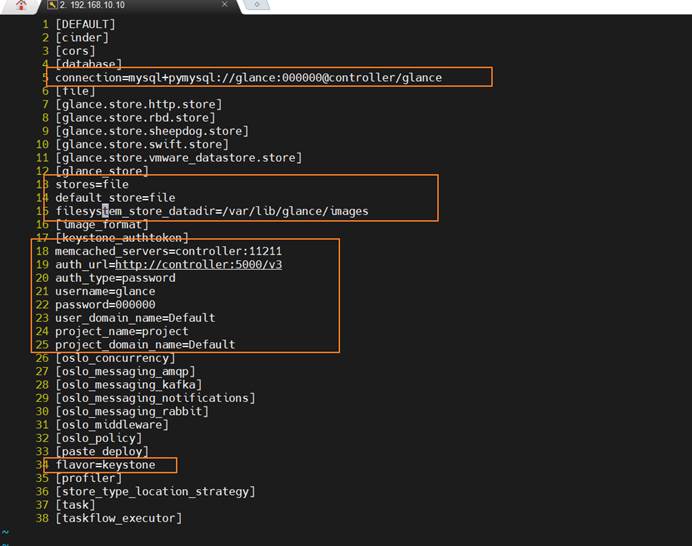Click the [glance.store.swift.store] line

click(x=142, y=144)
